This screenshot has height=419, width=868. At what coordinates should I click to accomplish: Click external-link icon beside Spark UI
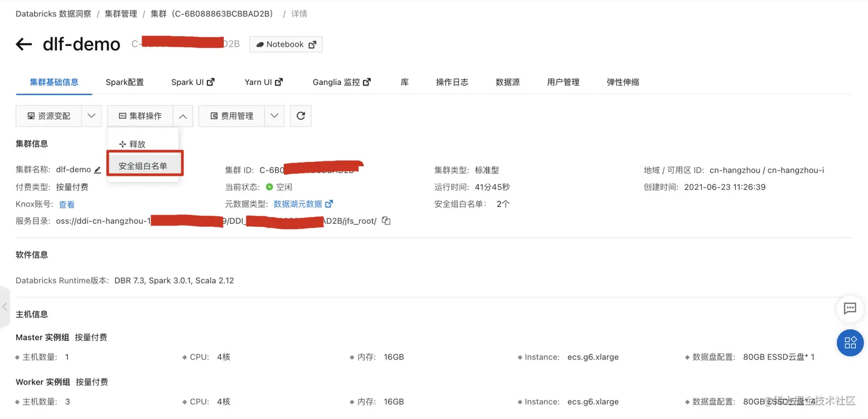[x=211, y=82]
